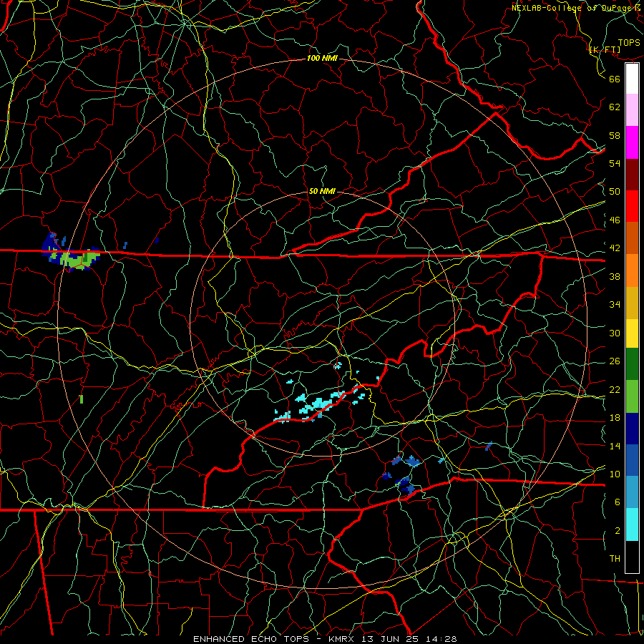Click the "66" label on the tops scale
Image resolution: width=644 pixels, height=644 pixels.
point(615,79)
